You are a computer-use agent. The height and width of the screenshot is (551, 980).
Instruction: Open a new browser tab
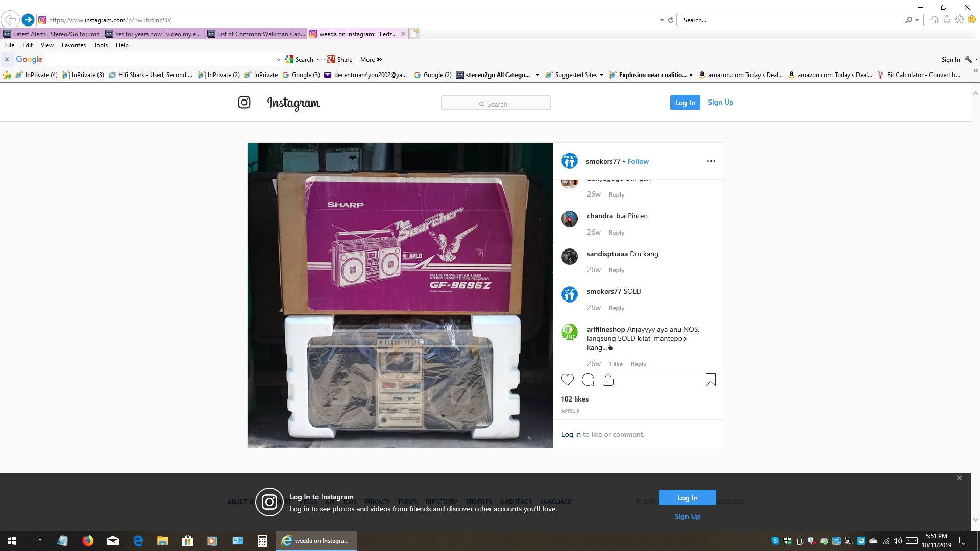(414, 34)
